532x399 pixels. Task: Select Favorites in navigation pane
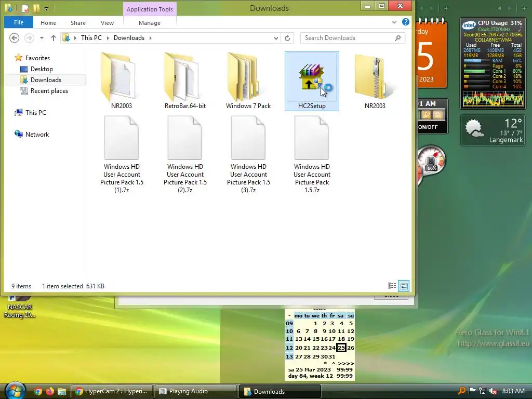pos(37,58)
